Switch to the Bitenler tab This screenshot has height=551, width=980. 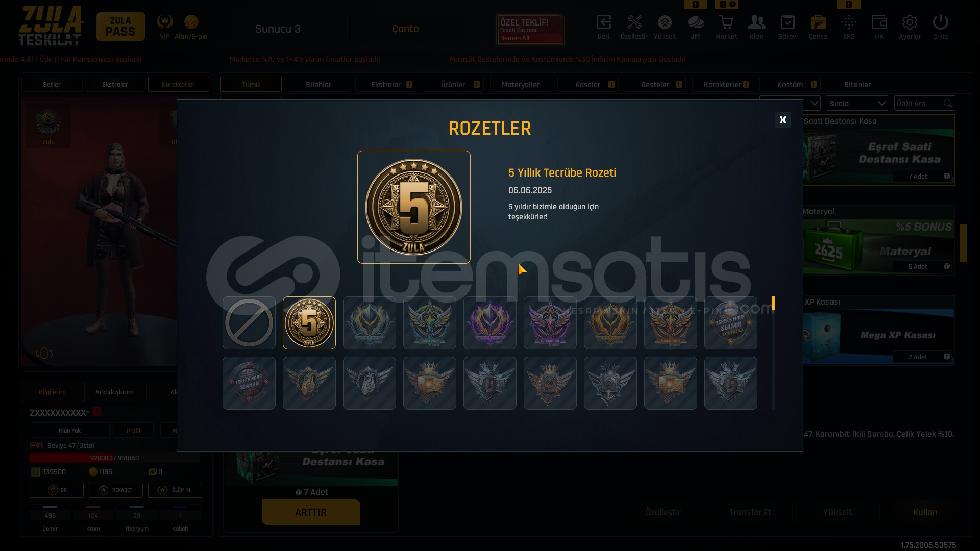[x=857, y=85]
